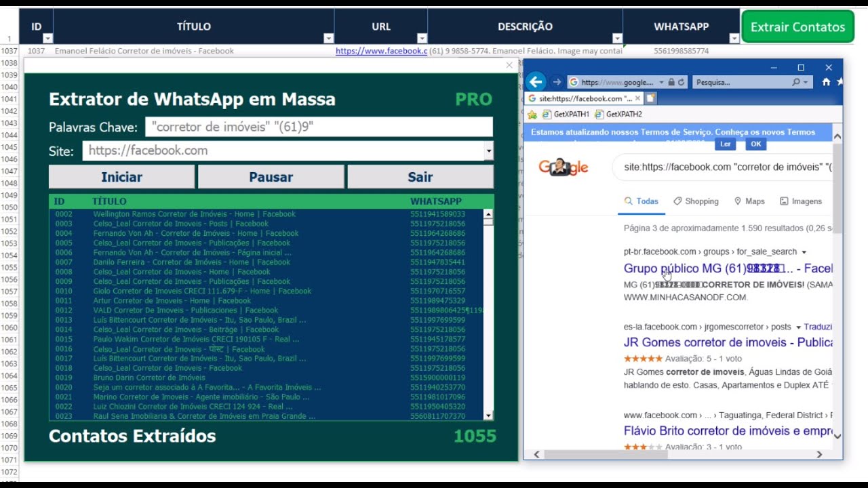This screenshot has height=488, width=868.
Task: Click the Traduzir link beside the JR Gomes result
Action: point(818,327)
